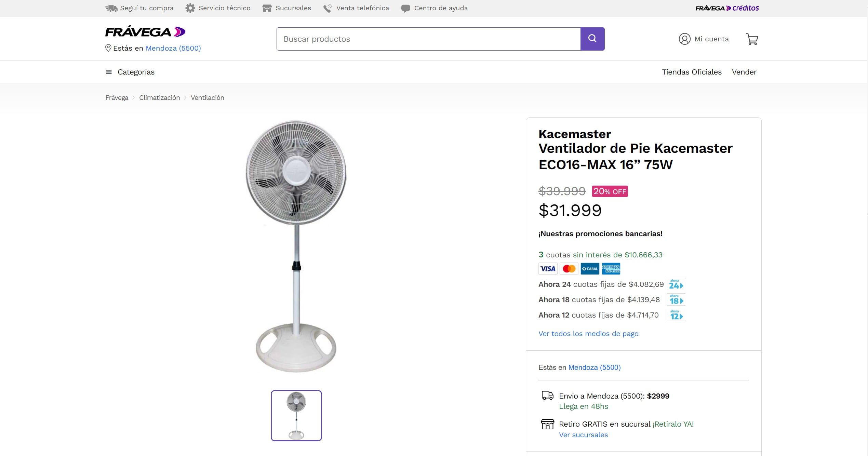Open Centro de ayuda chat icon
This screenshot has height=456, width=868.
405,8
